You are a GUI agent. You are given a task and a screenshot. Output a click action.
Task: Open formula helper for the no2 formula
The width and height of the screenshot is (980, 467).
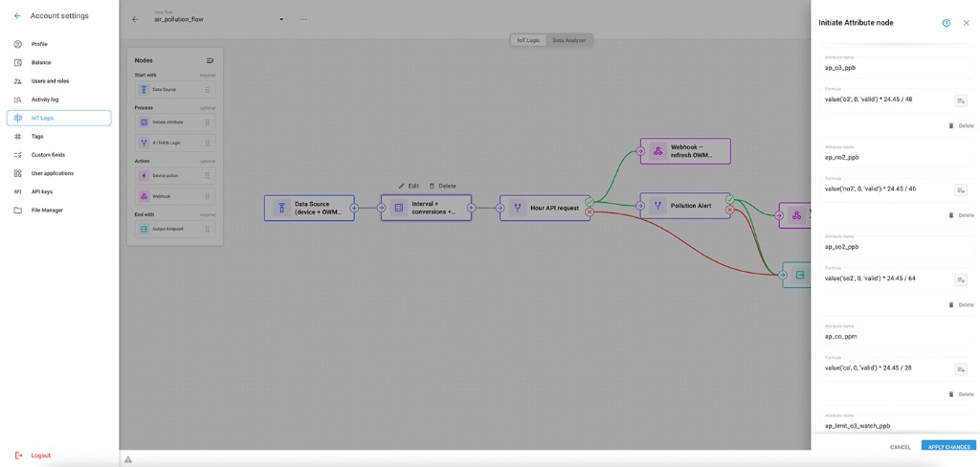click(x=961, y=190)
